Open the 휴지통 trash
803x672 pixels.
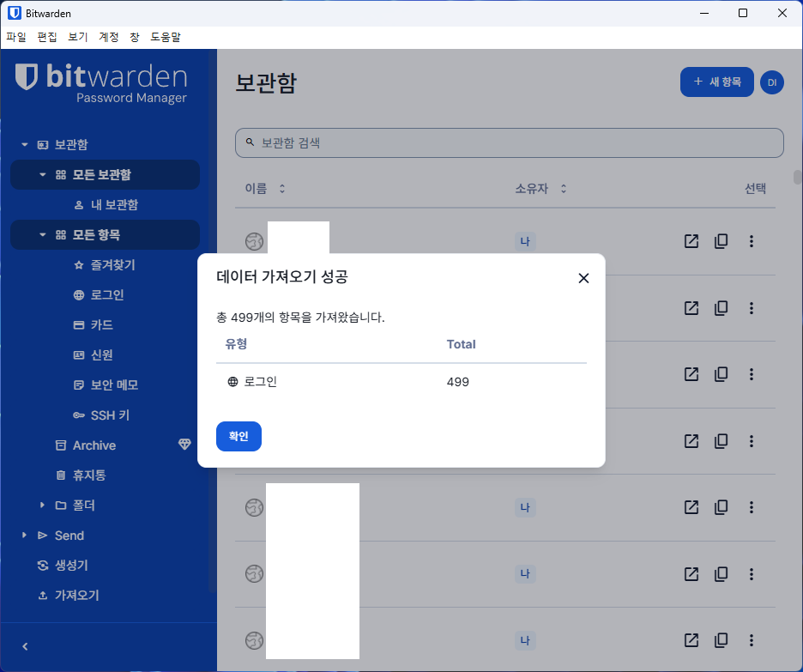(81, 475)
